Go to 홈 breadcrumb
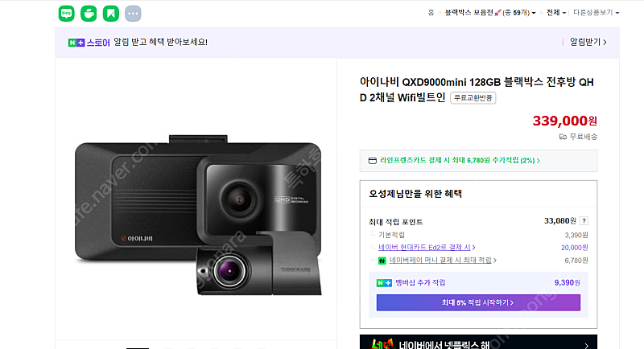The height and width of the screenshot is (349, 644). (x=431, y=13)
